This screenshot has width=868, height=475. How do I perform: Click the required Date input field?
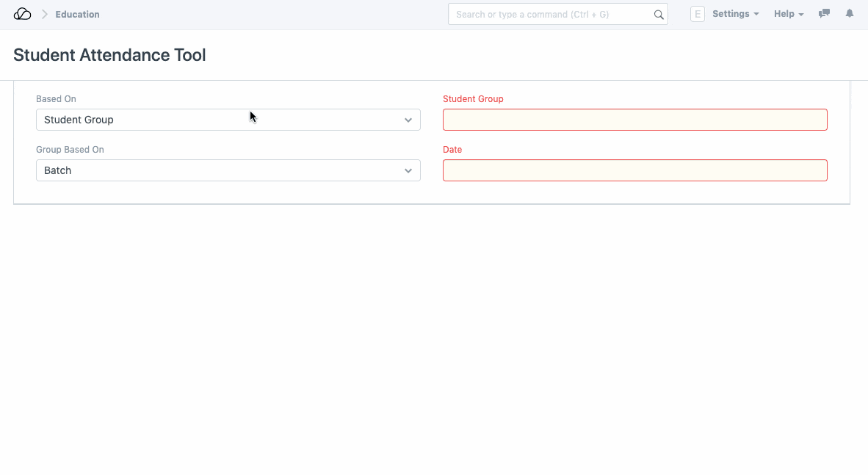[634, 170]
